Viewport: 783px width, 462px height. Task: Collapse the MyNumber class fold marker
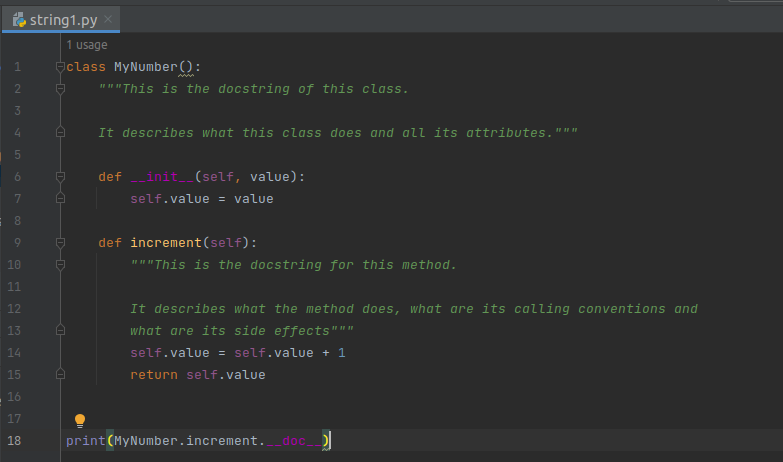coord(60,66)
